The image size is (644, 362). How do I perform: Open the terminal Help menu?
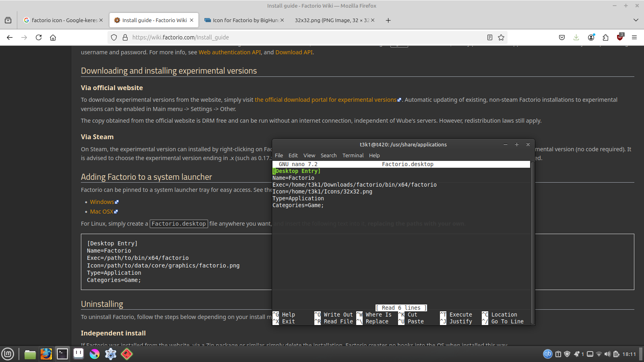(x=374, y=155)
